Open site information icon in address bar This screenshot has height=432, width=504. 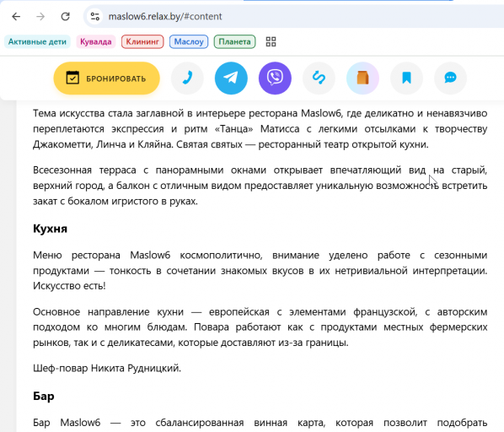click(95, 16)
